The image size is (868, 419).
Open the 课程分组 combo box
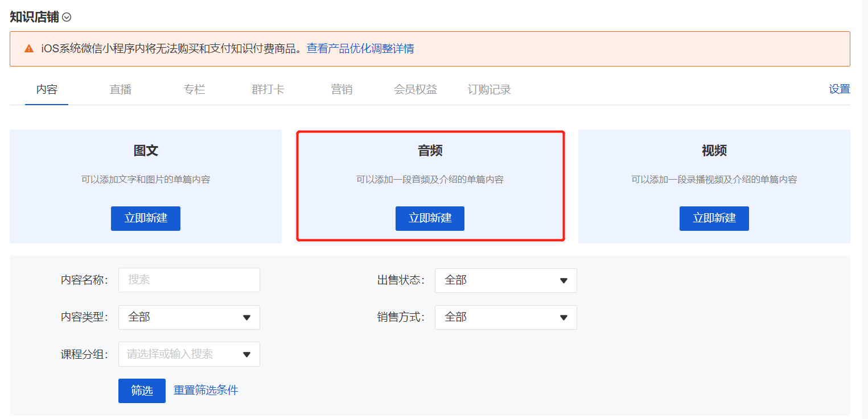(189, 354)
